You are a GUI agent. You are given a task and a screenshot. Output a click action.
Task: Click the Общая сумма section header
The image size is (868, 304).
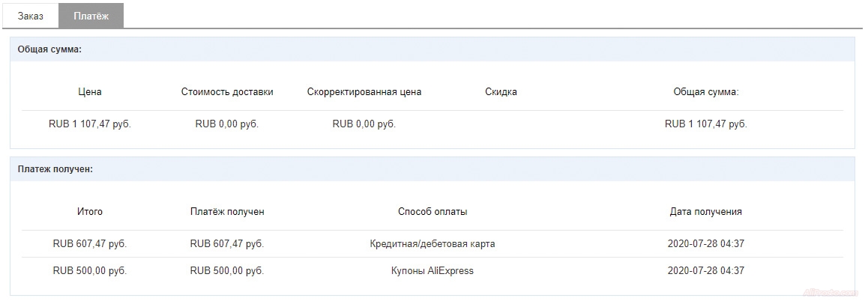click(x=49, y=49)
